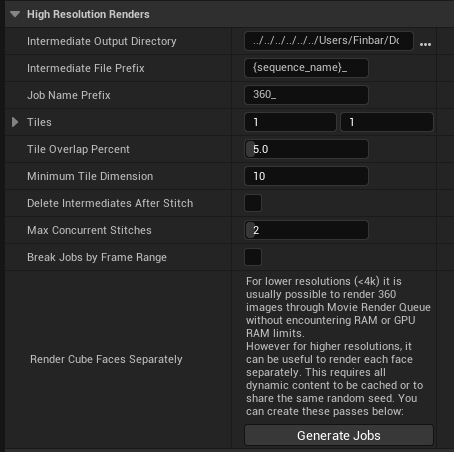454x452 pixels.
Task: Click the Render Cube Faces Separately label
Action: (x=106, y=359)
